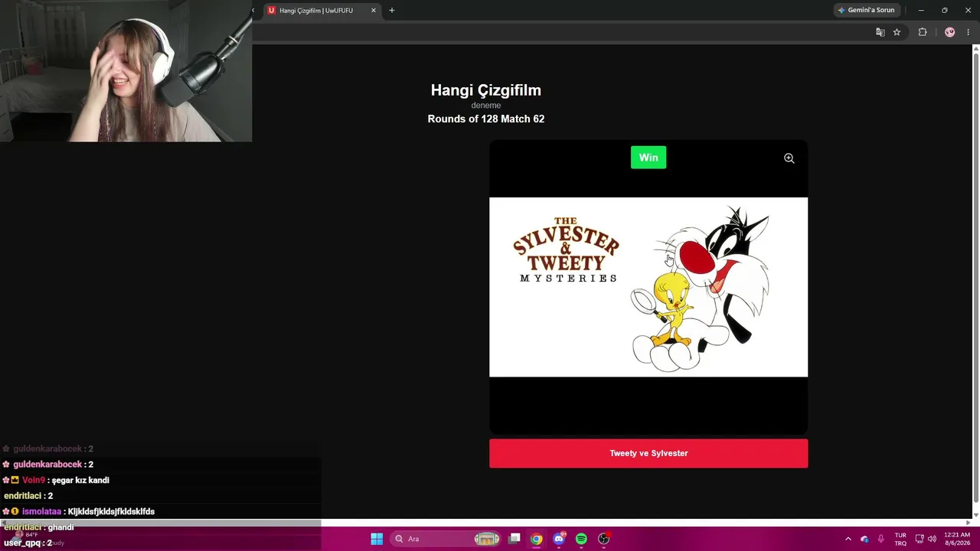Close the Hangi Çizgifilm tab

point(374,11)
